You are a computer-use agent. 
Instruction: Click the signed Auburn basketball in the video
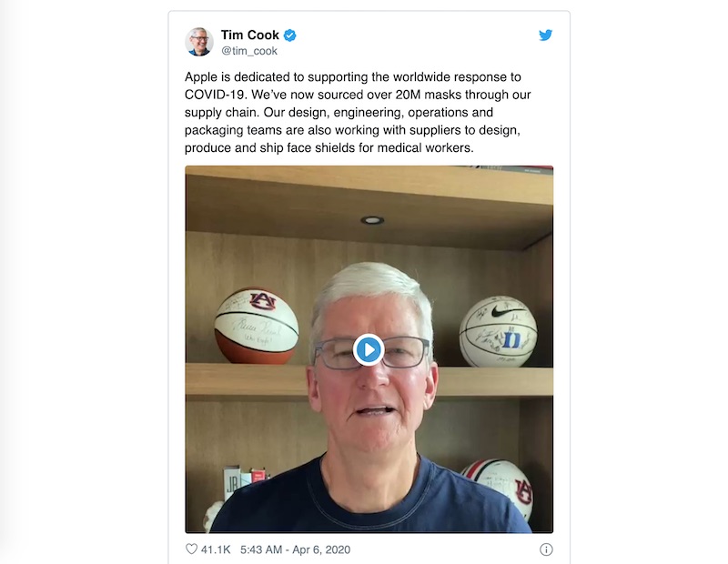tap(257, 326)
